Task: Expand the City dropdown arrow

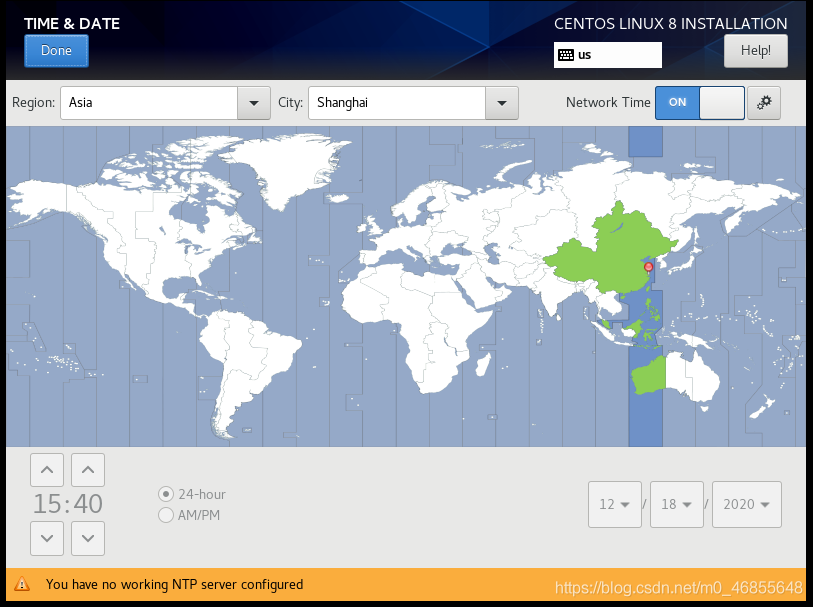Action: pos(501,103)
